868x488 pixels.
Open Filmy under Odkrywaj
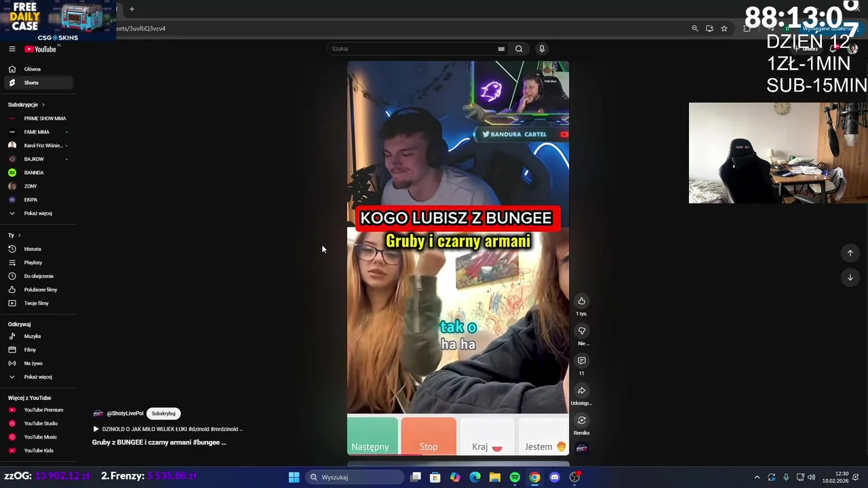click(x=38, y=350)
